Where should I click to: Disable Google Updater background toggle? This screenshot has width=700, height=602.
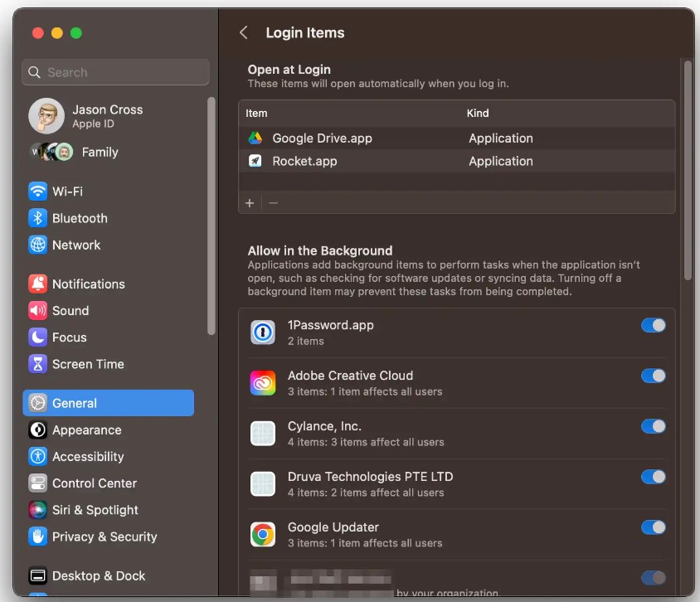tap(653, 527)
